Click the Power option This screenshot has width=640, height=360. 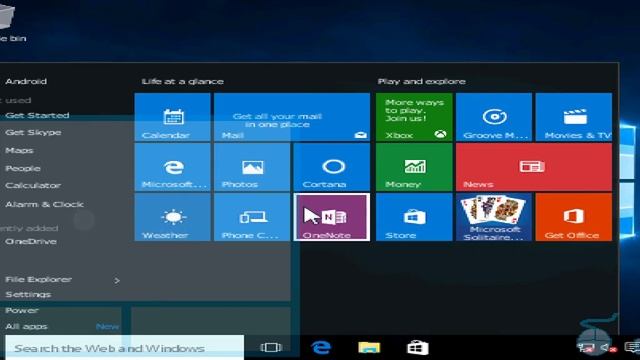(22, 311)
